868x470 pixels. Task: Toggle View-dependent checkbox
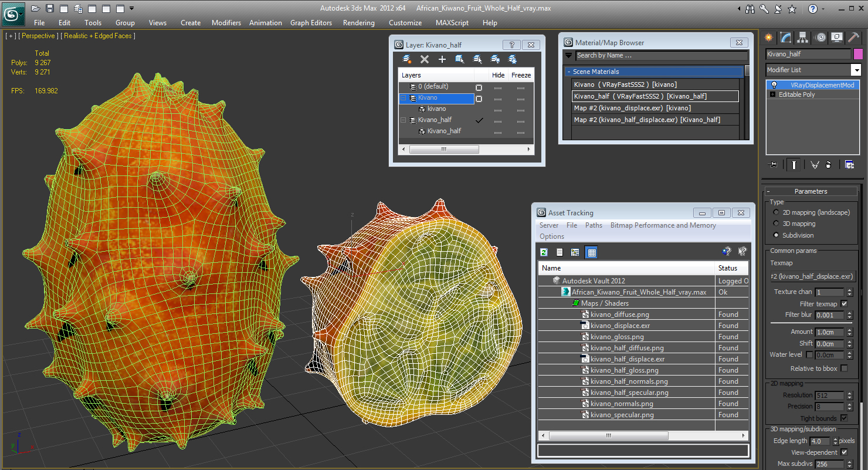844,452
